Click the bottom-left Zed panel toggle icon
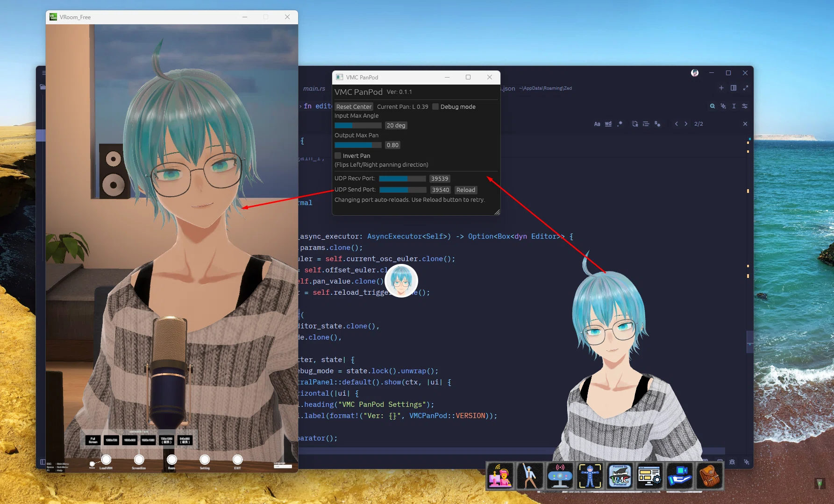This screenshot has height=504, width=834. 43,462
